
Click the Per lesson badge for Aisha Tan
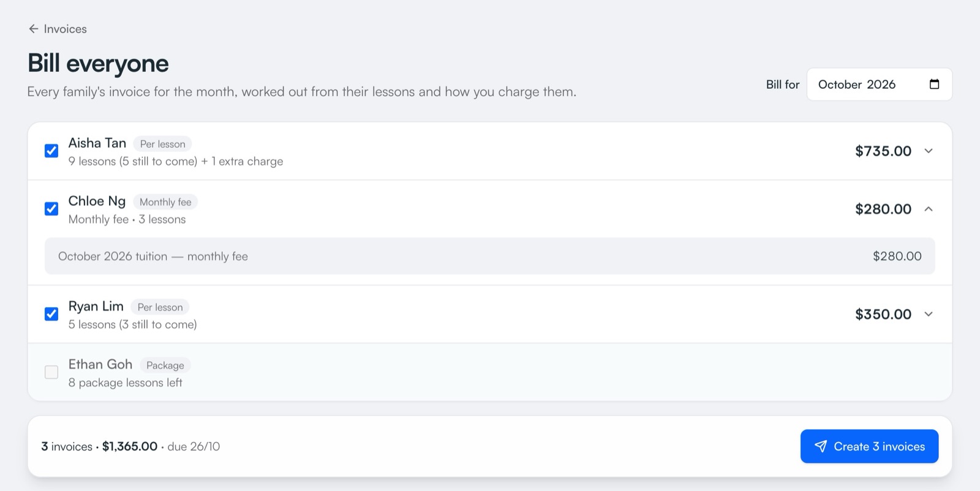[x=162, y=144]
